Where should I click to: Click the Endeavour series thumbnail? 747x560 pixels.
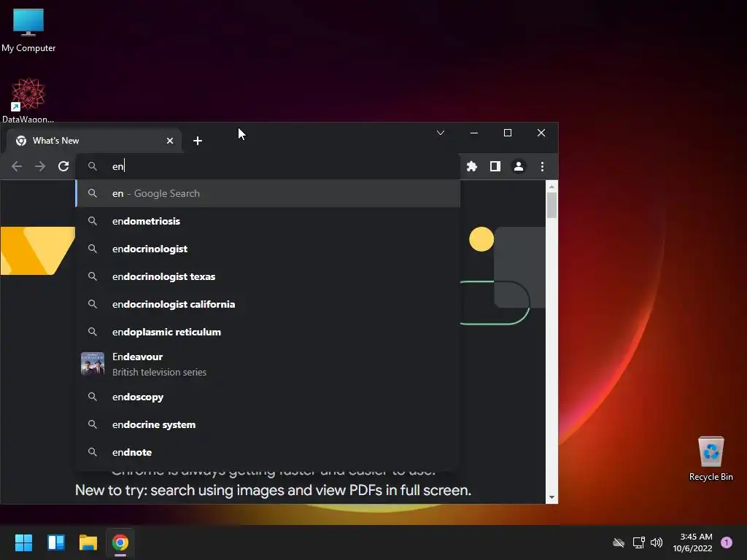tap(93, 364)
